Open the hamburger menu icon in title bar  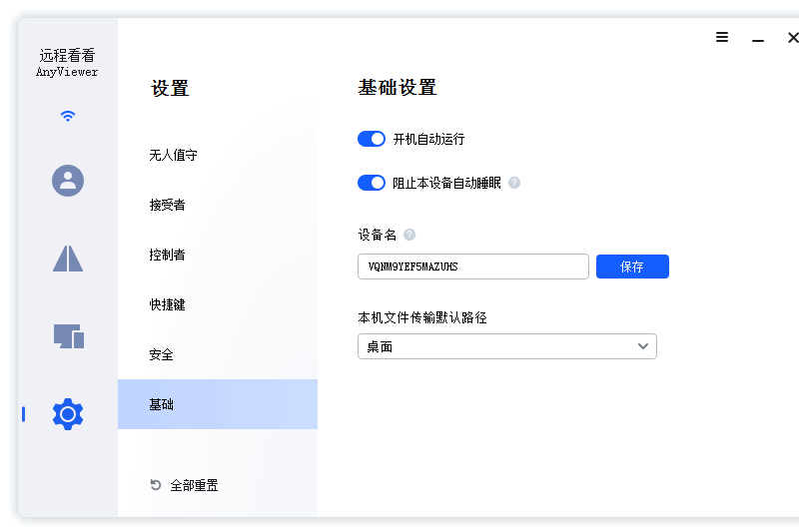pyautogui.click(x=722, y=37)
